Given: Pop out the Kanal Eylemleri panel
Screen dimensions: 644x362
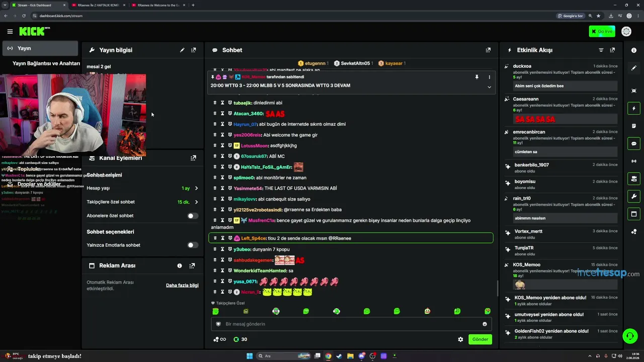Looking at the screenshot, I should coord(193,158).
